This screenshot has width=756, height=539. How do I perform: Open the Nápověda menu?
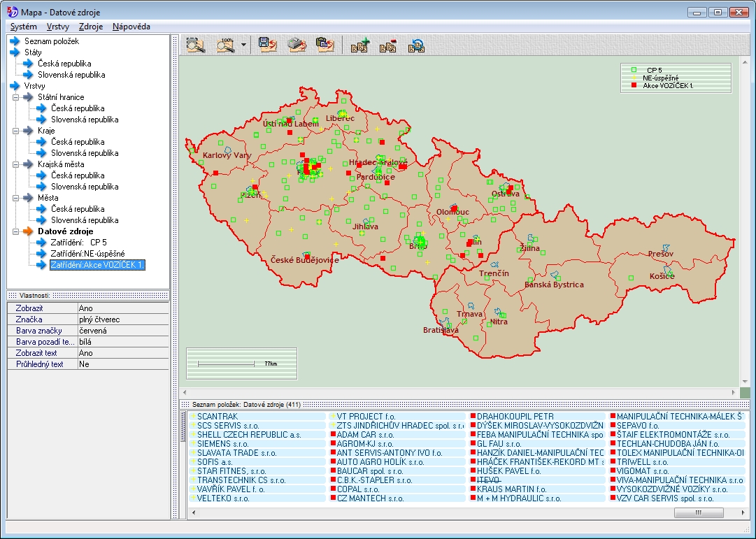point(131,27)
